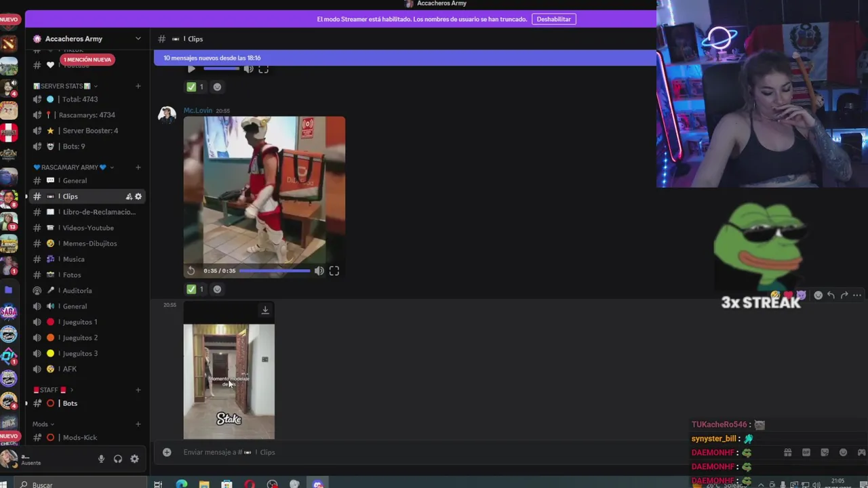Open the Memes-Dibujitos channel

[x=87, y=243]
